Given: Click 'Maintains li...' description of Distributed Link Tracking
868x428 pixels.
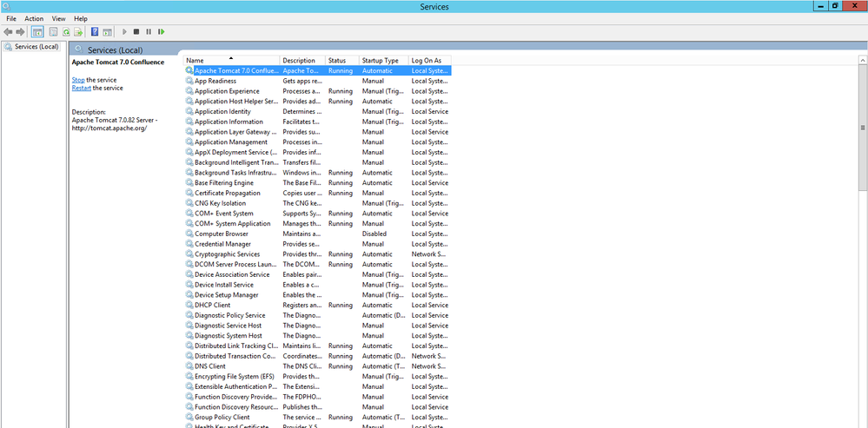Looking at the screenshot, I should pyautogui.click(x=301, y=346).
